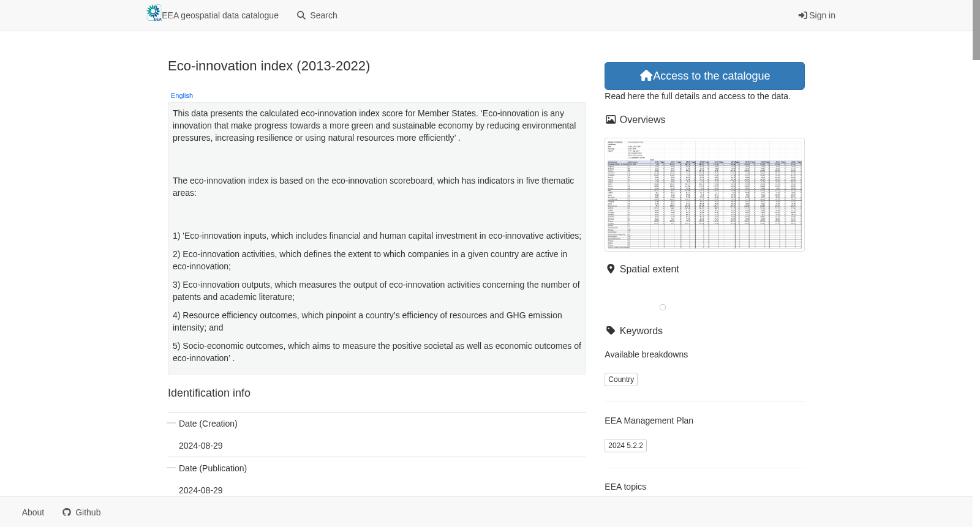Open the About footer link
This screenshot has width=980, height=527.
(33, 512)
